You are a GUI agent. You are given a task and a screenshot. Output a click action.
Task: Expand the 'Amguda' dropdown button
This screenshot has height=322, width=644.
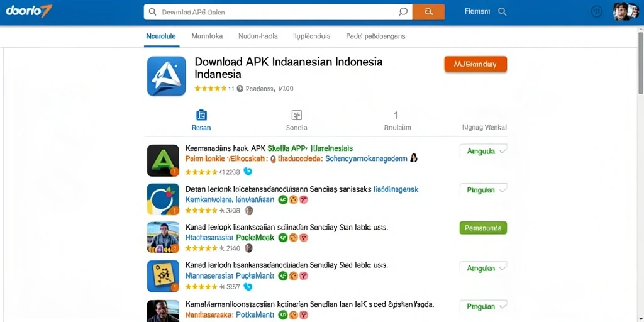tap(483, 151)
